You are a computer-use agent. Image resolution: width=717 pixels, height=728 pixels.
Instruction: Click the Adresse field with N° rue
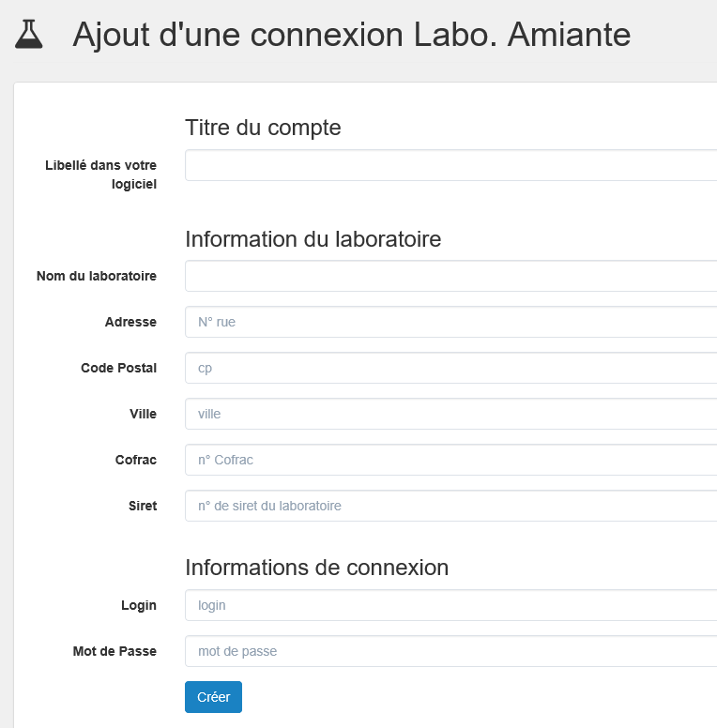click(x=450, y=322)
